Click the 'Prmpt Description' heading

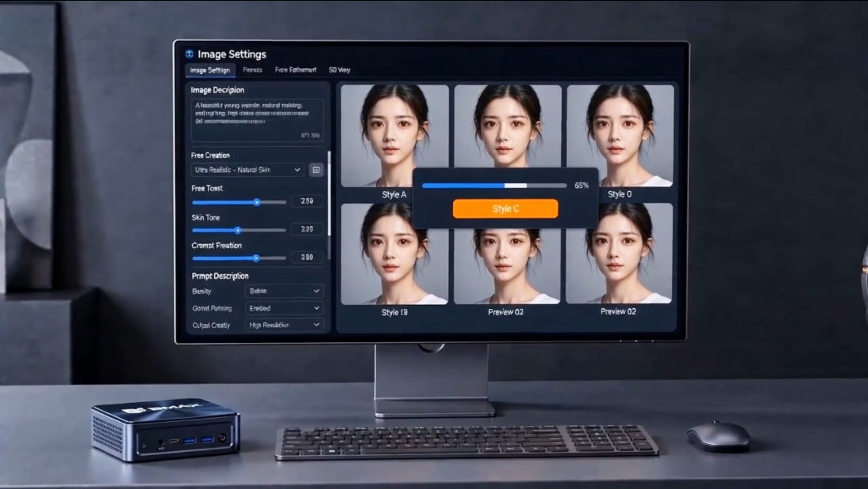coord(220,276)
